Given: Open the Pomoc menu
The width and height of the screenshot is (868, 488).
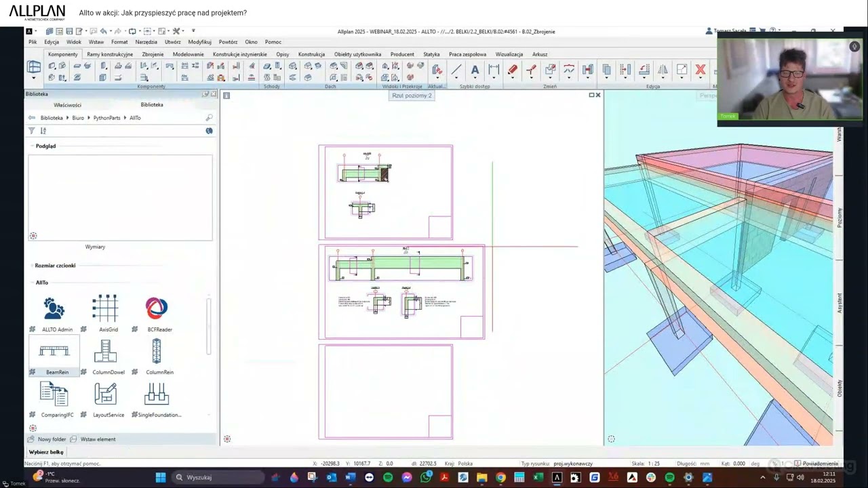Looking at the screenshot, I should (x=273, y=42).
